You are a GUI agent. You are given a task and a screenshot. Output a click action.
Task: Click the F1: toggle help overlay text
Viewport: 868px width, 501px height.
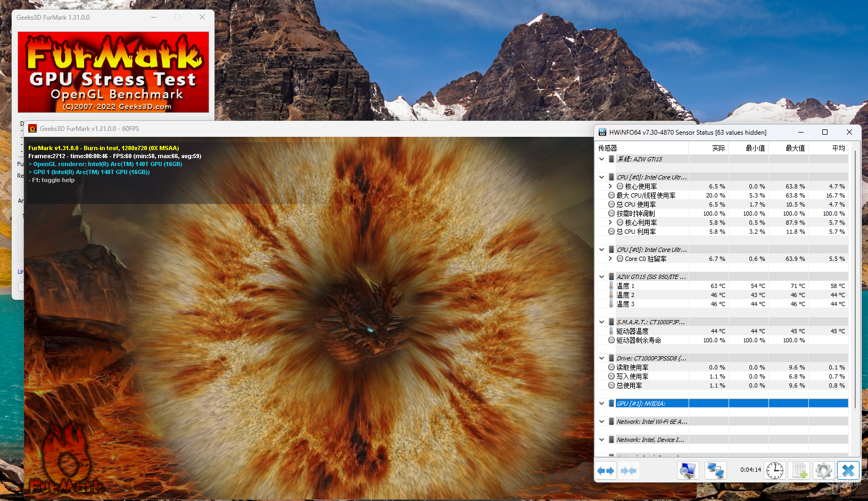(51, 180)
